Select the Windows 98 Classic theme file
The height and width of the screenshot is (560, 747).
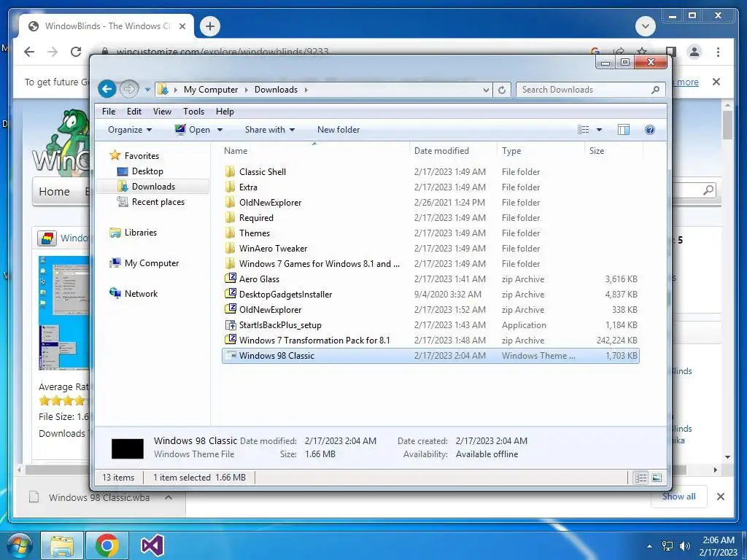coord(430,355)
